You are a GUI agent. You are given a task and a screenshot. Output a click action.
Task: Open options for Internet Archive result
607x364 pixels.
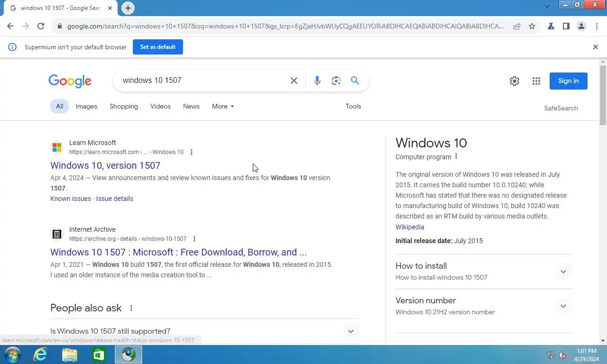pos(194,239)
